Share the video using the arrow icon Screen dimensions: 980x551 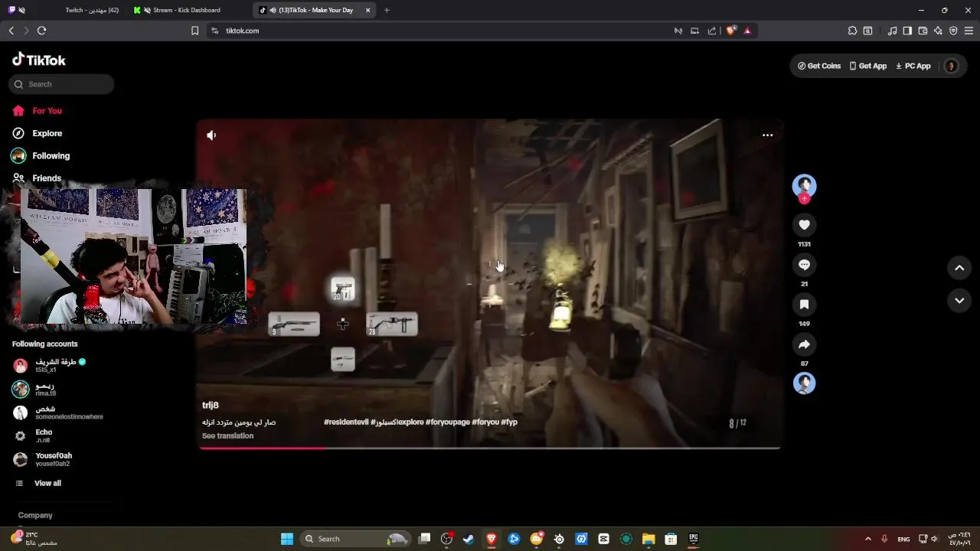pyautogui.click(x=804, y=344)
